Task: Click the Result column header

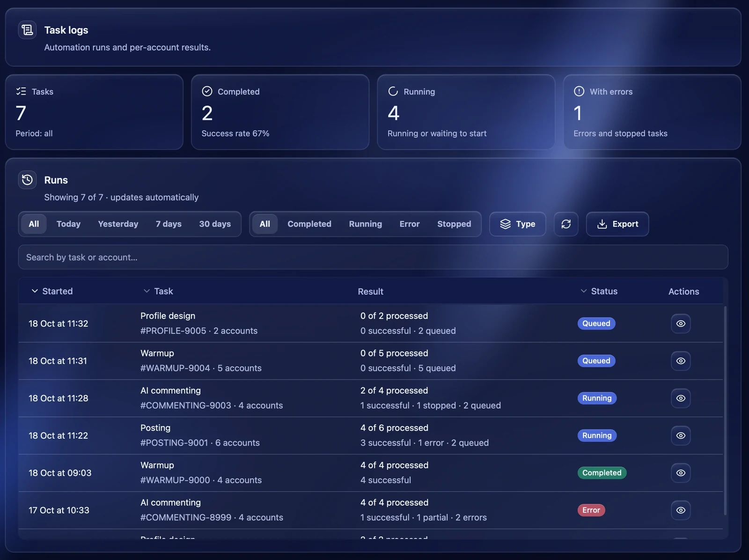Action: pyautogui.click(x=371, y=292)
